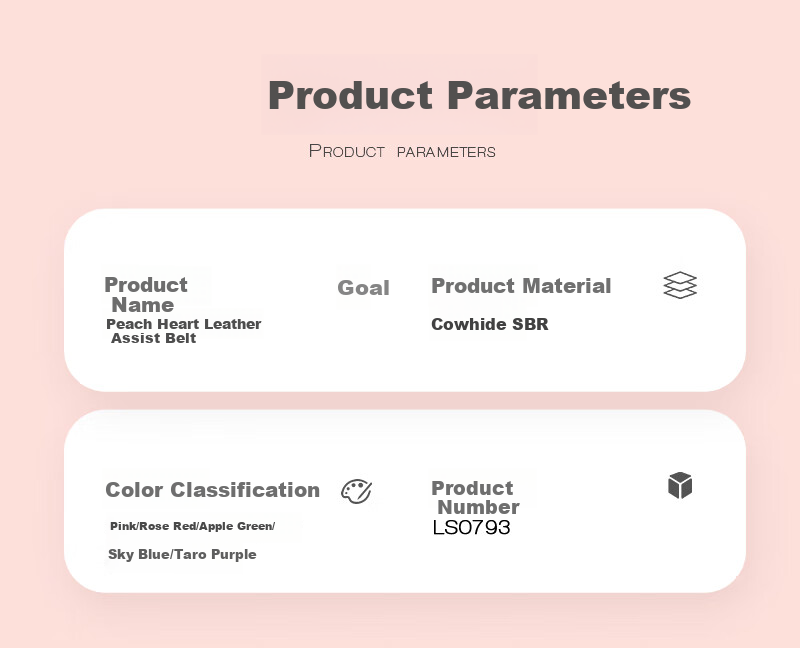The width and height of the screenshot is (800, 648).
Task: Click the LS0793 product code
Action: point(471,528)
